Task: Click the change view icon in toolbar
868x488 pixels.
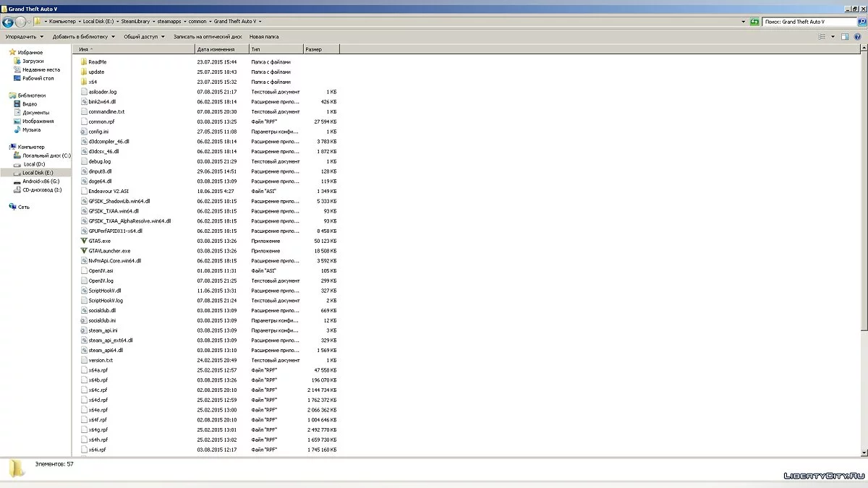Action: [x=822, y=36]
